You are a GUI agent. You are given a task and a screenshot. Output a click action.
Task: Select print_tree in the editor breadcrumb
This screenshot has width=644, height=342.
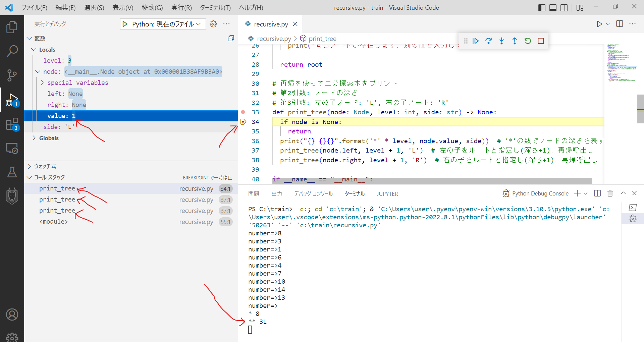tap(323, 38)
